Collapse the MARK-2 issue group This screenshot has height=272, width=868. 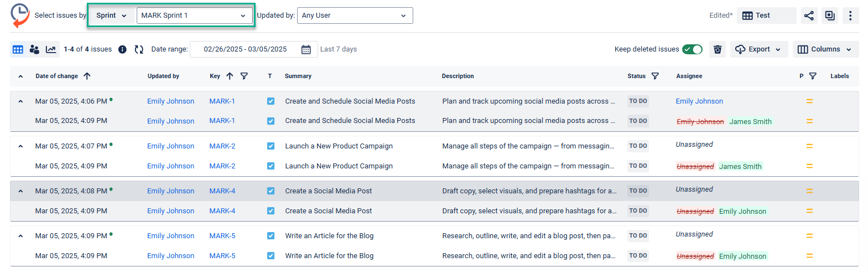coord(20,146)
